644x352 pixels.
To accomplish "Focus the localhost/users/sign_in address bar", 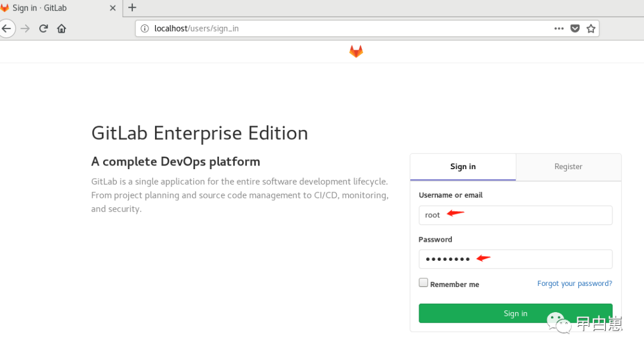I will point(367,29).
